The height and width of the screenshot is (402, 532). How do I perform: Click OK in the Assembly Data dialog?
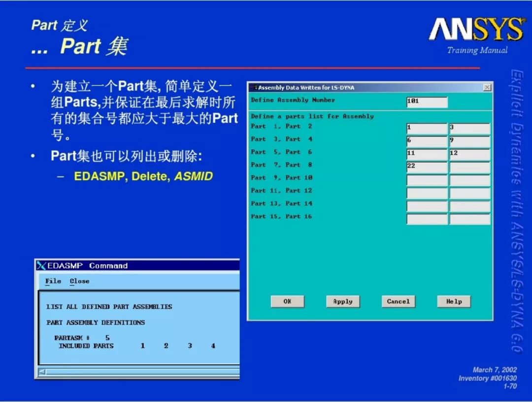287,301
